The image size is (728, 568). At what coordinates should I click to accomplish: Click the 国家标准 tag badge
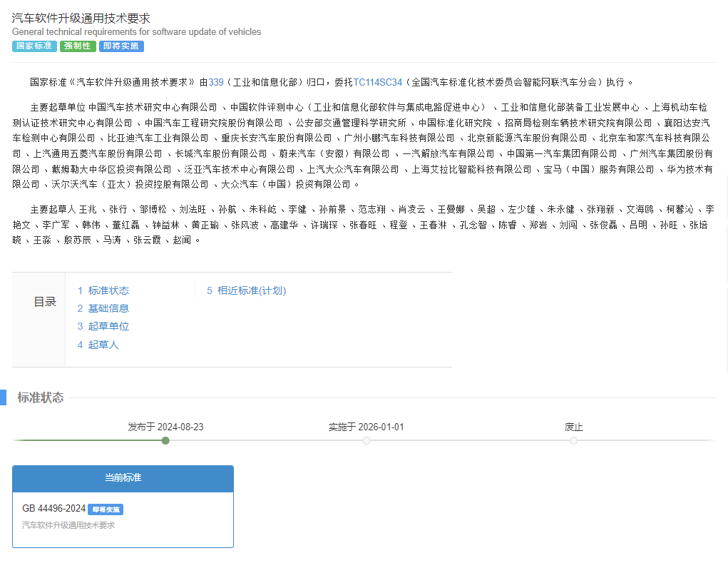[34, 46]
